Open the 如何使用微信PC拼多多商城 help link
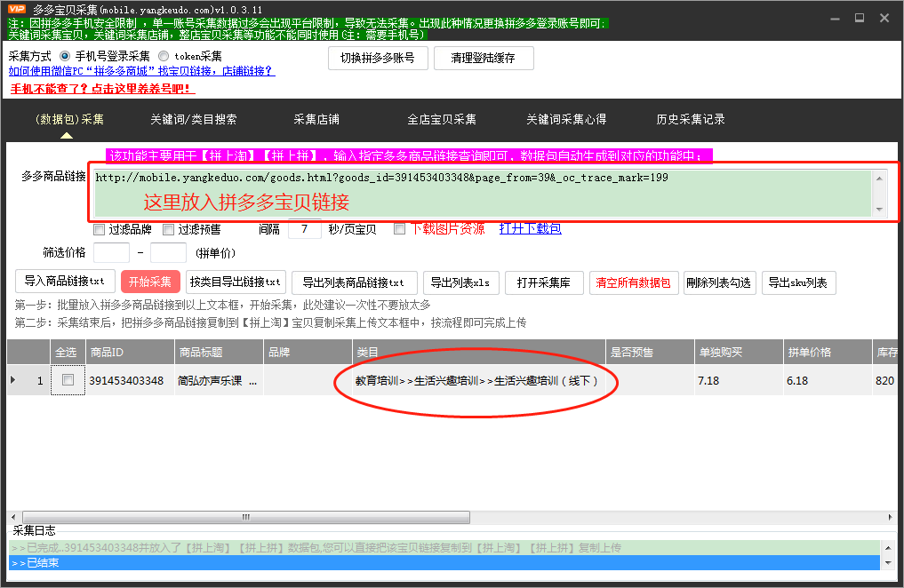 click(142, 71)
